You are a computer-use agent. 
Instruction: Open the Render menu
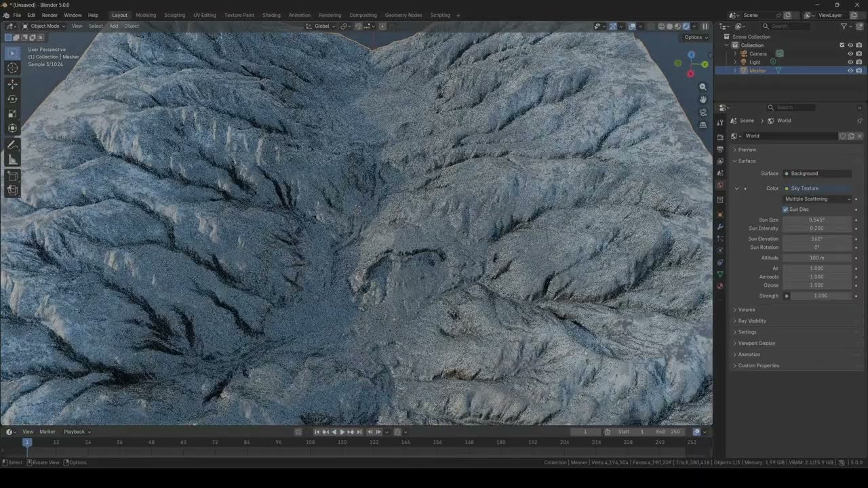(50, 15)
